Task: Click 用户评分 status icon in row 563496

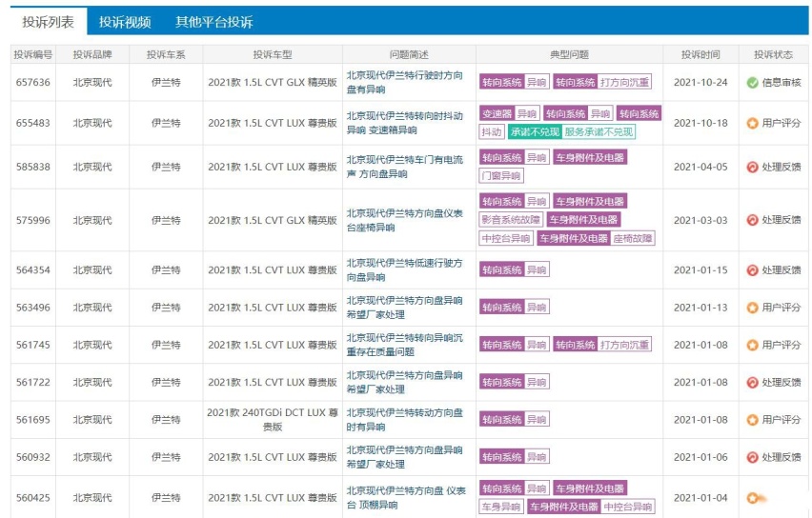Action: pos(753,308)
